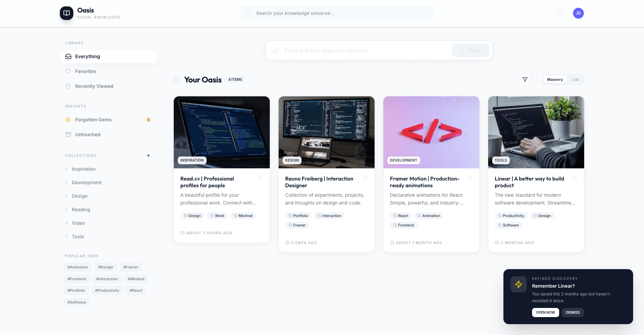Screen dimensions: 644x335
Task: Click the Minimal tag on Read.cv card
Action: (243, 216)
